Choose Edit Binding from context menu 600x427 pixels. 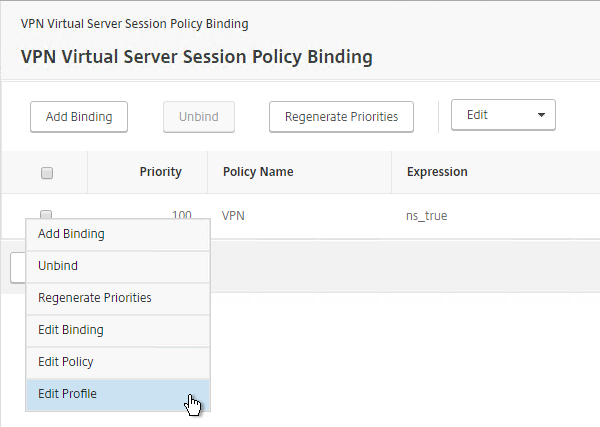coord(118,330)
